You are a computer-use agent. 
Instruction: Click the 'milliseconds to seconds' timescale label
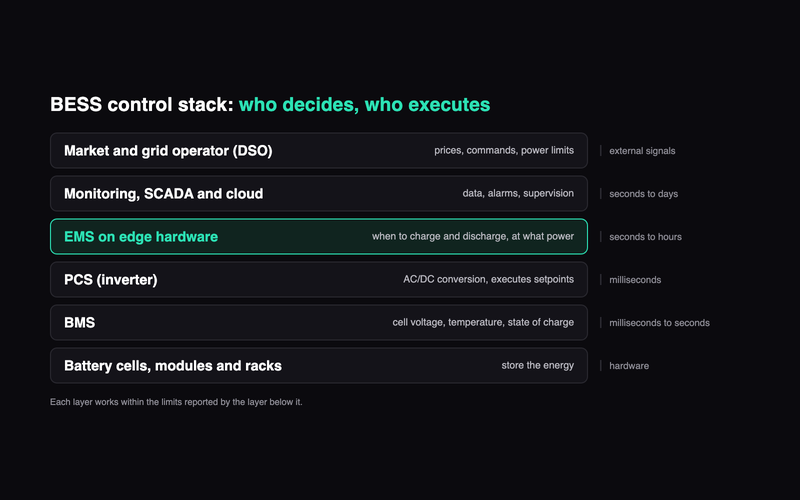pyautogui.click(x=659, y=323)
